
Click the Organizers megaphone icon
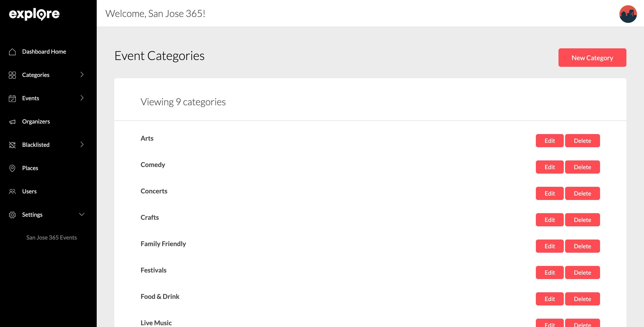12,122
